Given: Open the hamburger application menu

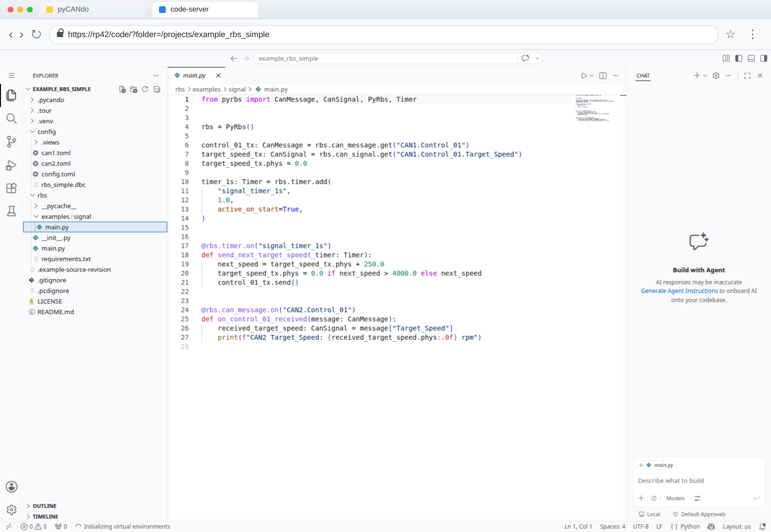Looking at the screenshot, I should point(11,76).
